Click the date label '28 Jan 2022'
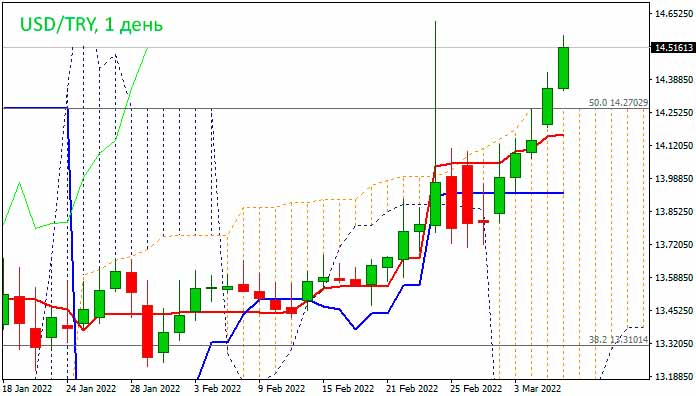 click(x=156, y=389)
